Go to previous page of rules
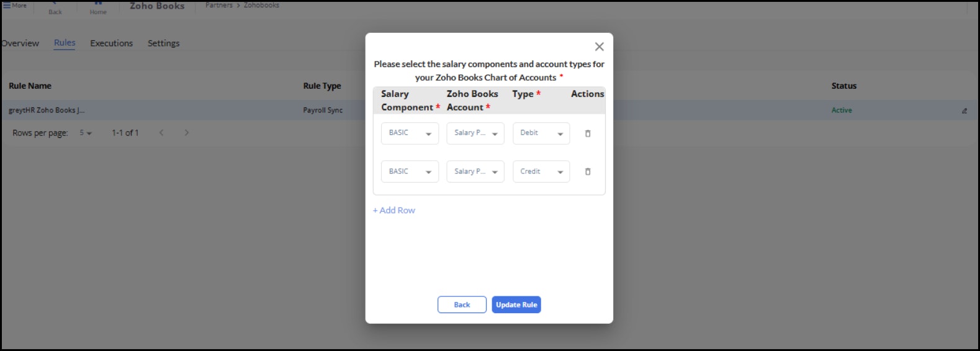980x351 pixels. click(161, 132)
